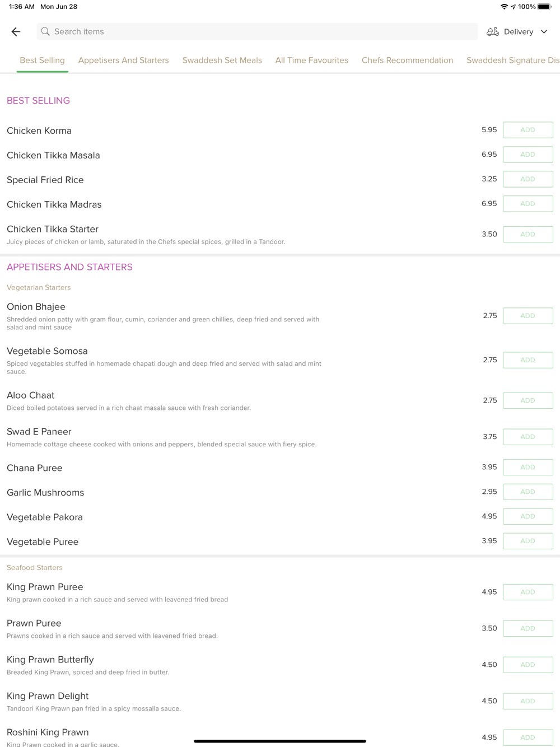Tap the location arrow status icon
This screenshot has height=747, width=560.
[x=513, y=7]
